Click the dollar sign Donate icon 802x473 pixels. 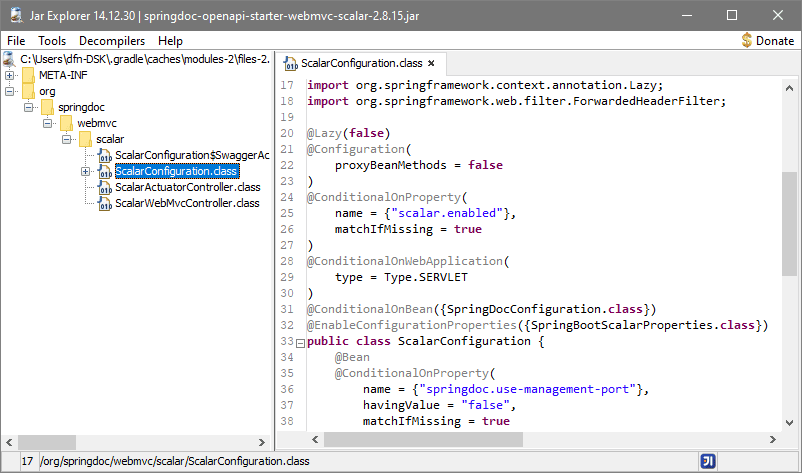click(747, 40)
